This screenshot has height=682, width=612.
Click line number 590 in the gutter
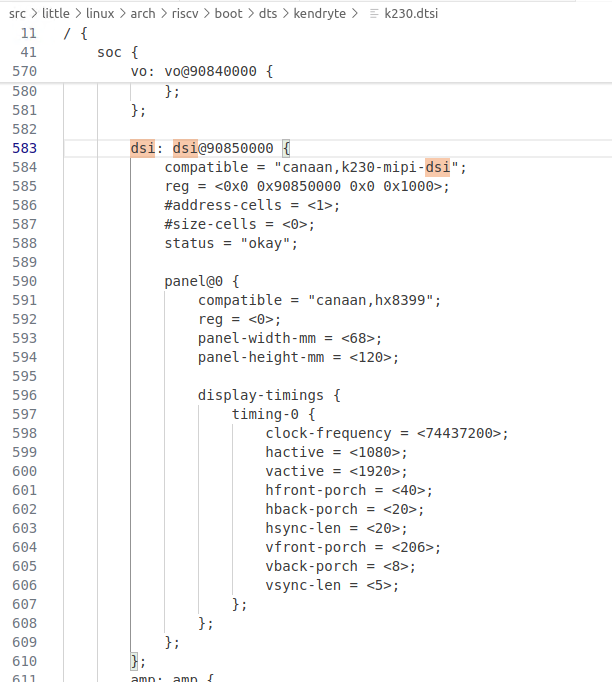pos(25,281)
